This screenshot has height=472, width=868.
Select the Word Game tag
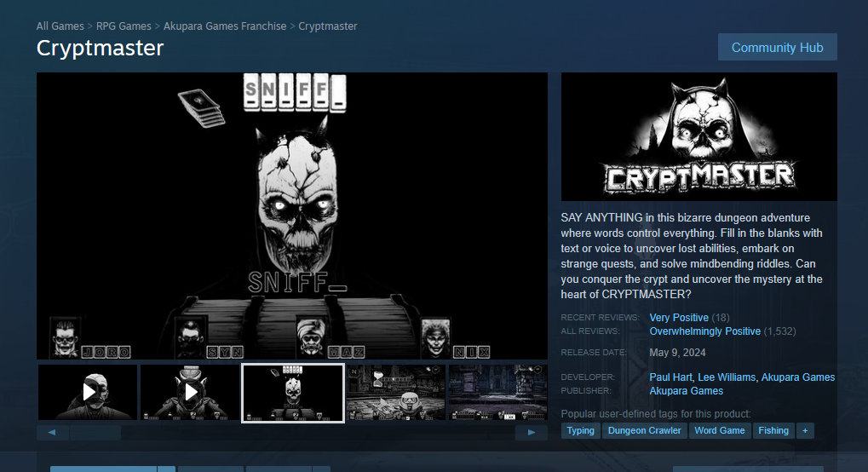[720, 430]
